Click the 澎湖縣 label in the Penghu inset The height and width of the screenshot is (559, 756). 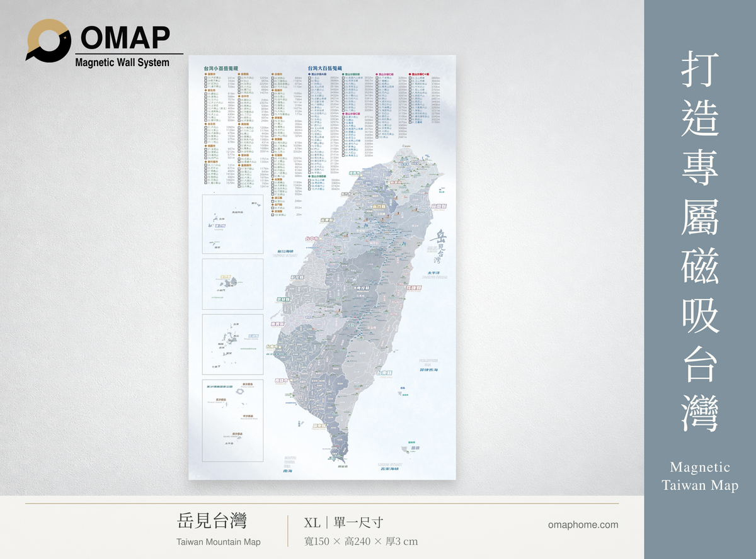tap(255, 337)
